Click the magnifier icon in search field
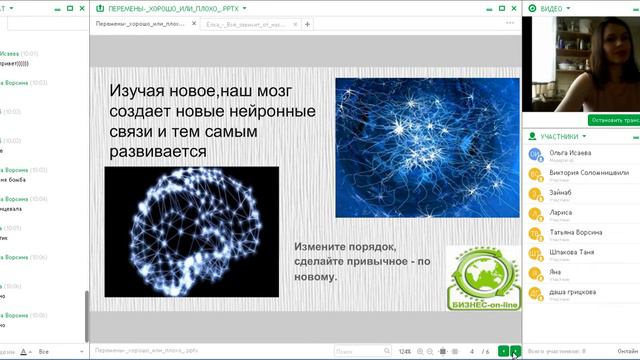This screenshot has height=360, width=640. [x=387, y=351]
